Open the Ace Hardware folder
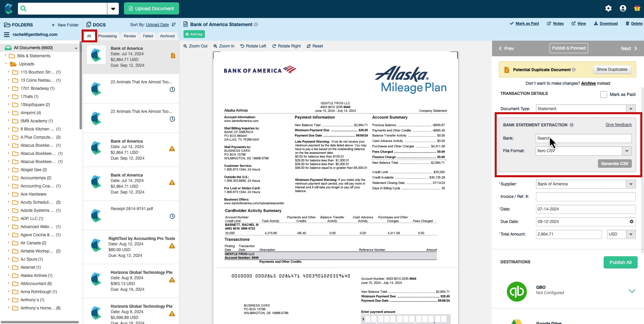 pyautogui.click(x=33, y=194)
